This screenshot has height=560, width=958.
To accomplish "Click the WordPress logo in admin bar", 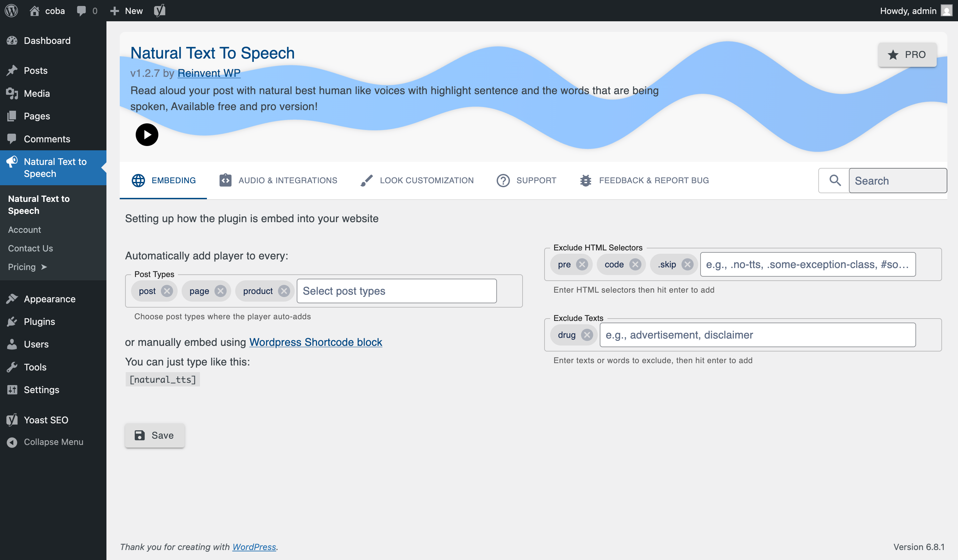I will coord(11,11).
